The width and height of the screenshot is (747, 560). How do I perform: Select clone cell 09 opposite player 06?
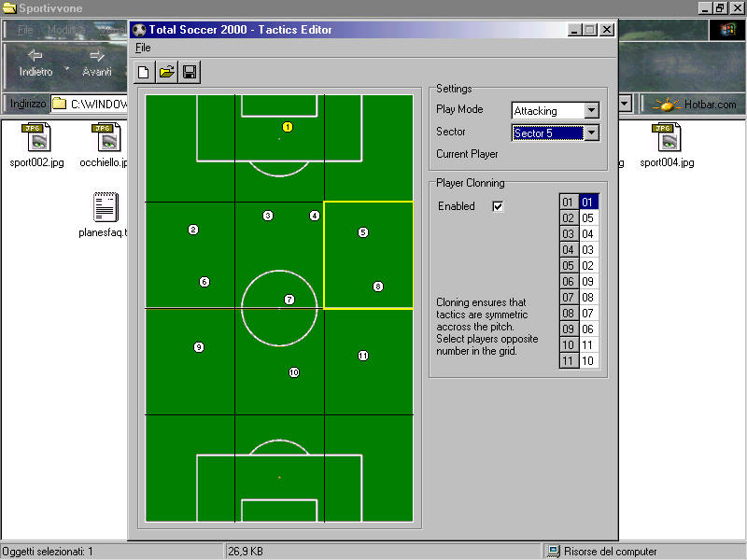(589, 282)
